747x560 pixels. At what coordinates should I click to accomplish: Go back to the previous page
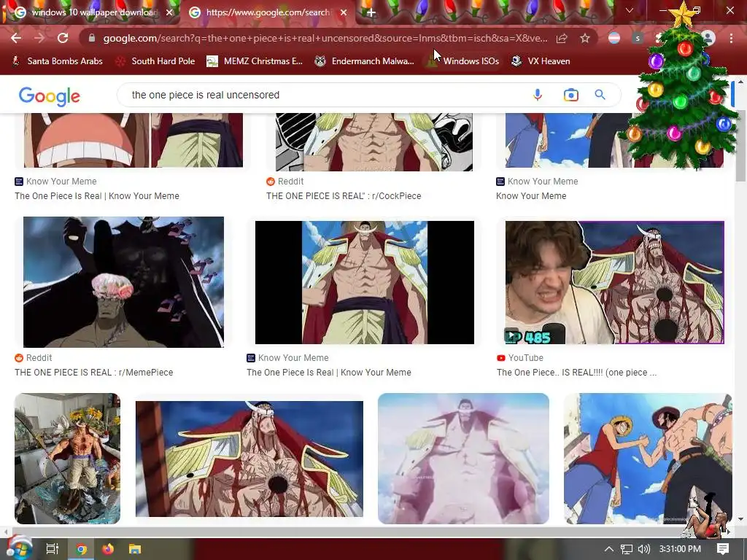(16, 38)
